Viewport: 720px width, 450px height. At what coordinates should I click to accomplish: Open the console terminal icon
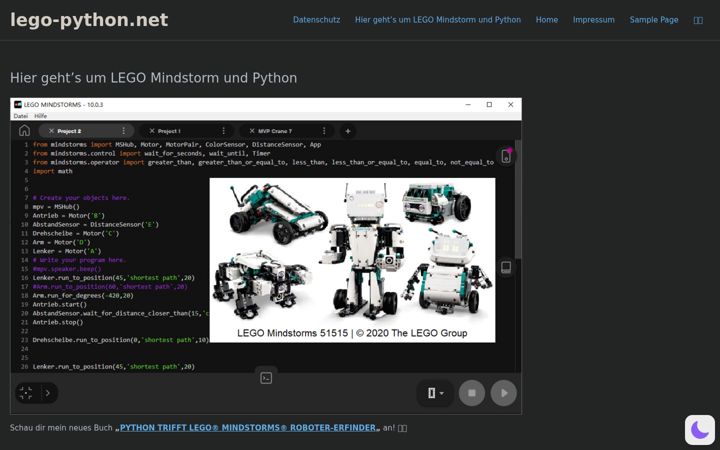coord(266,378)
